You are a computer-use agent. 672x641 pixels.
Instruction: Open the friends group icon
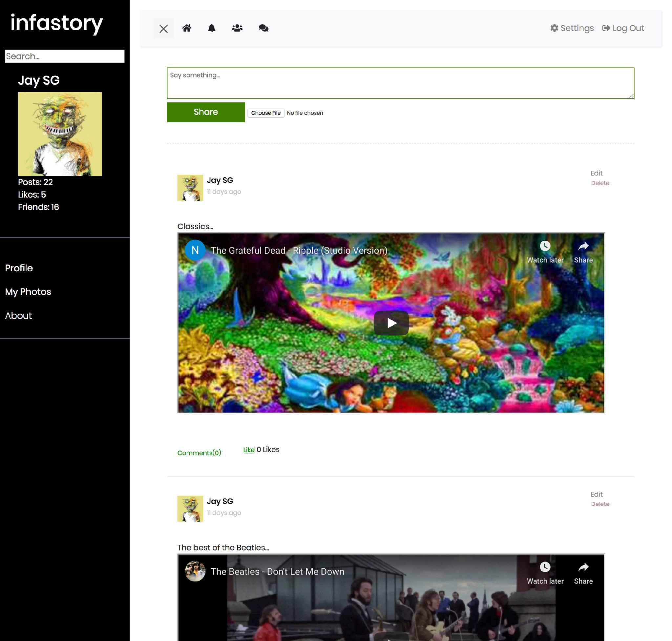point(237,28)
